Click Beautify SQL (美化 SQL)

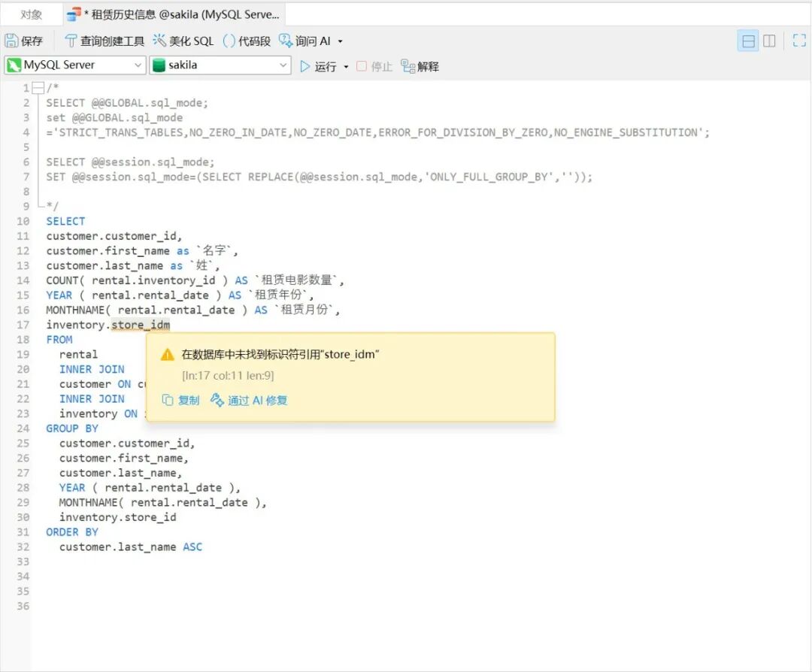(183, 41)
